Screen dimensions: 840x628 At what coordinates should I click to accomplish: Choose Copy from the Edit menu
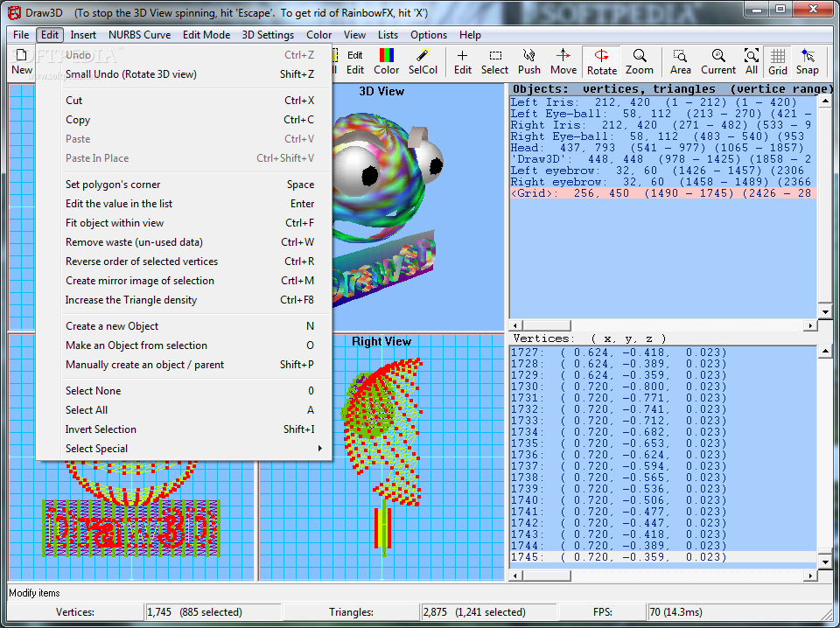(x=184, y=120)
